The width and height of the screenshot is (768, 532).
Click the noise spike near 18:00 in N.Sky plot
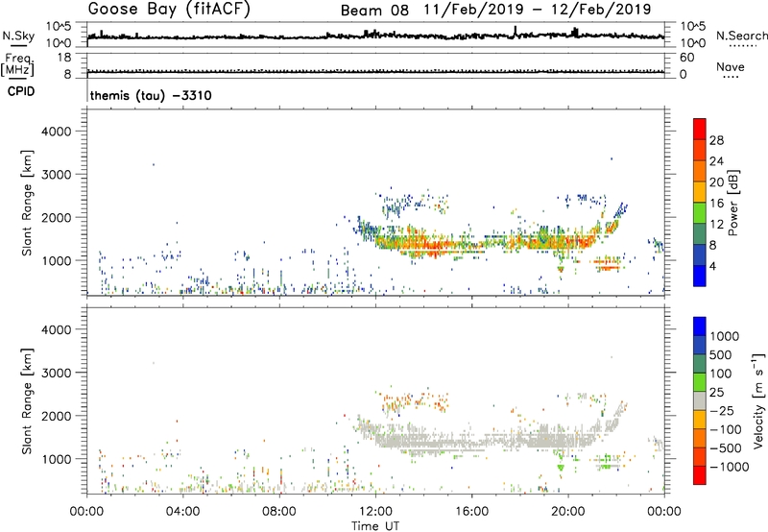click(515, 31)
